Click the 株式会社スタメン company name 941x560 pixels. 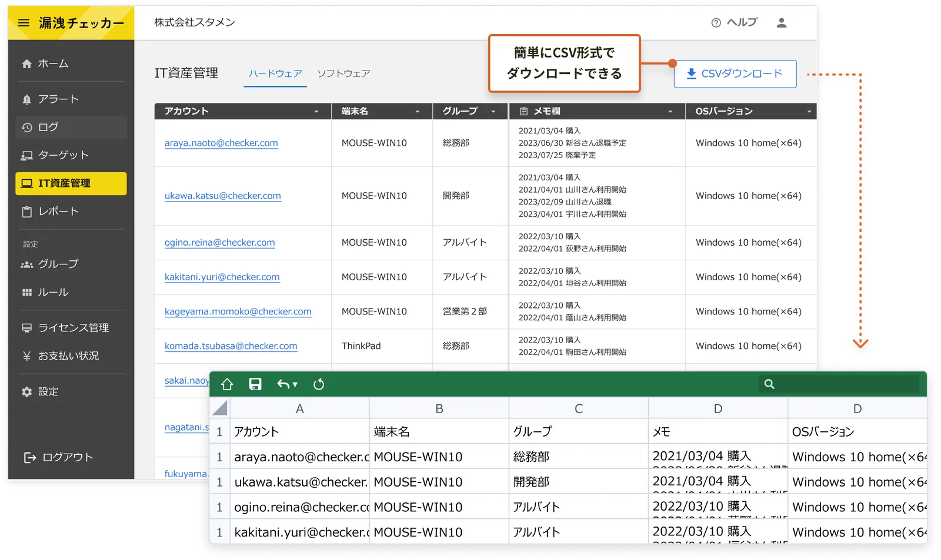click(195, 22)
